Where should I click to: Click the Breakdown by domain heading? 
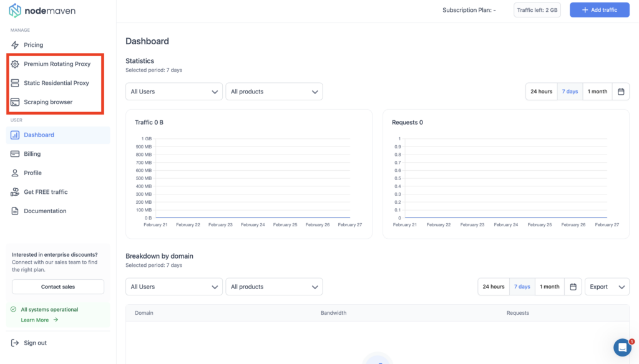click(159, 256)
